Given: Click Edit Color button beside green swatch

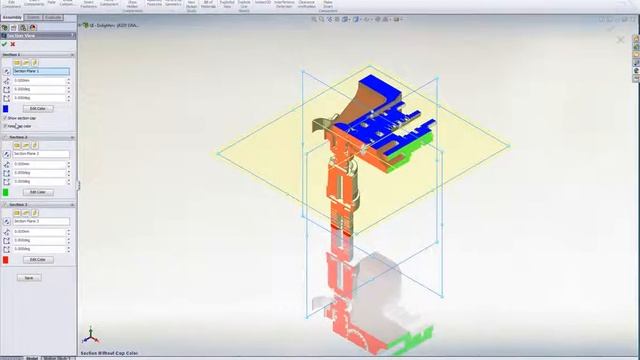Looking at the screenshot, I should [38, 192].
